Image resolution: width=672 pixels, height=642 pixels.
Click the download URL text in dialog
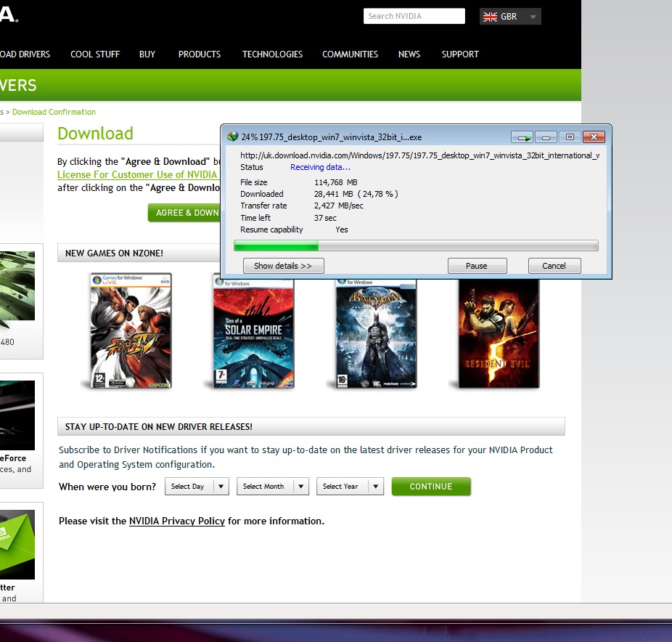click(x=420, y=155)
